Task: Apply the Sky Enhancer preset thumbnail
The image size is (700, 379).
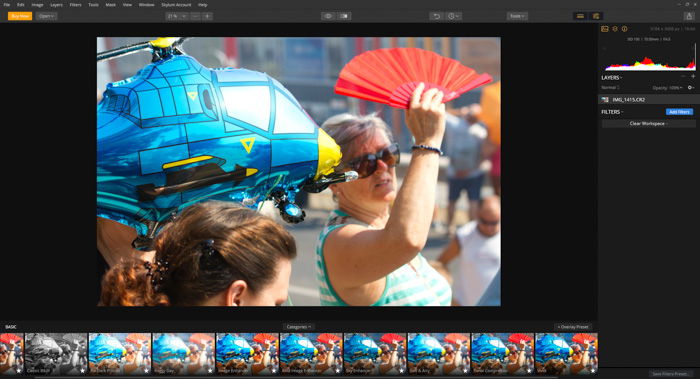Action: click(375, 353)
